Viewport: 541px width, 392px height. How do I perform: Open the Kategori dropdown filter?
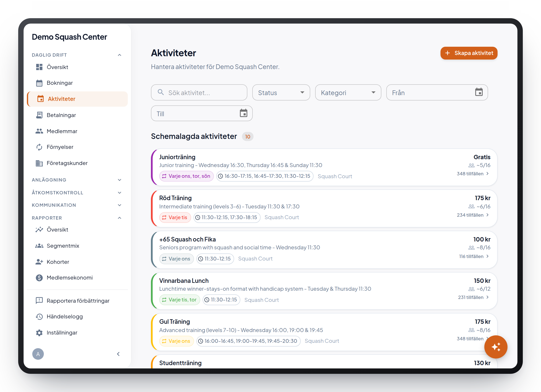click(x=348, y=92)
